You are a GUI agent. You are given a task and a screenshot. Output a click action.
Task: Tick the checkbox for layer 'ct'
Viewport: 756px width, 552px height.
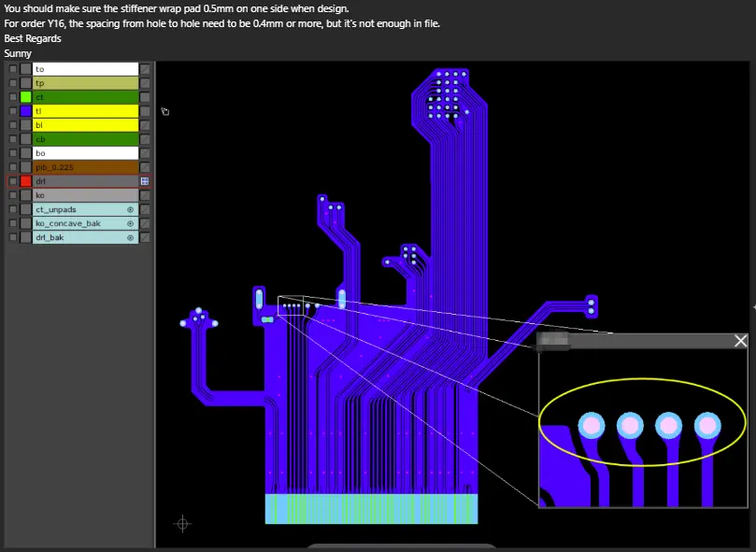pyautogui.click(x=13, y=97)
